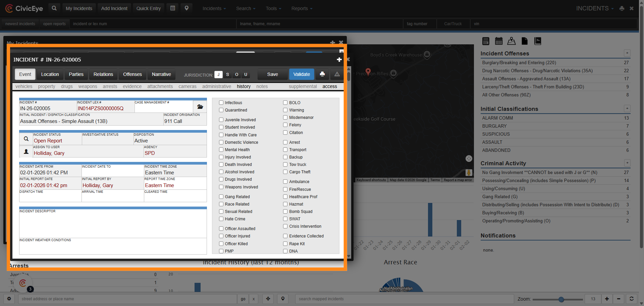Click the printer icon in top right corner
Screen dimensions: 644x306
click(622, 8)
